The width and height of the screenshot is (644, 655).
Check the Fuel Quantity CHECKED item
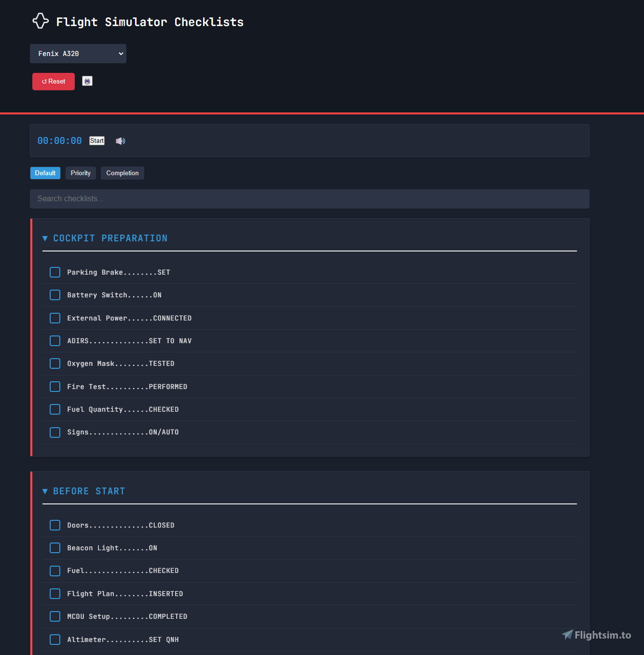[x=55, y=409]
